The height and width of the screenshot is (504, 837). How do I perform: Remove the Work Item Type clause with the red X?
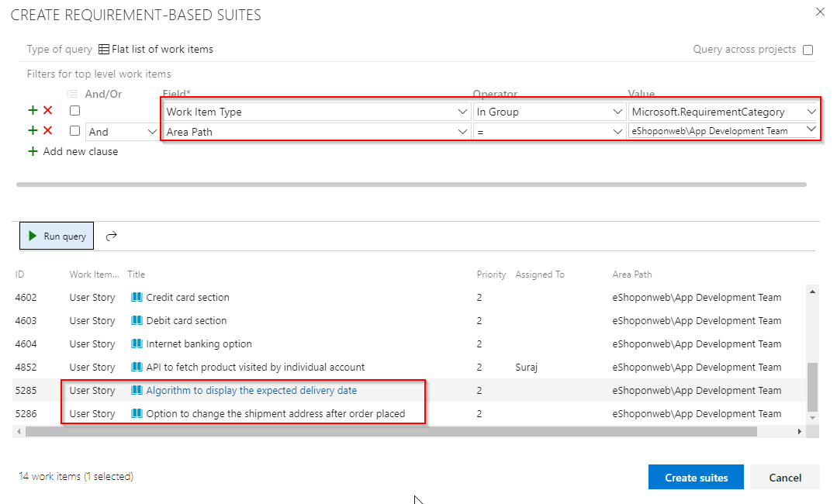point(48,110)
